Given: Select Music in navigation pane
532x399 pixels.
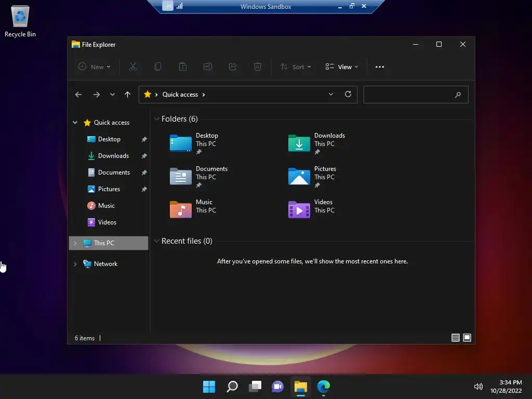Looking at the screenshot, I should click(x=106, y=206).
